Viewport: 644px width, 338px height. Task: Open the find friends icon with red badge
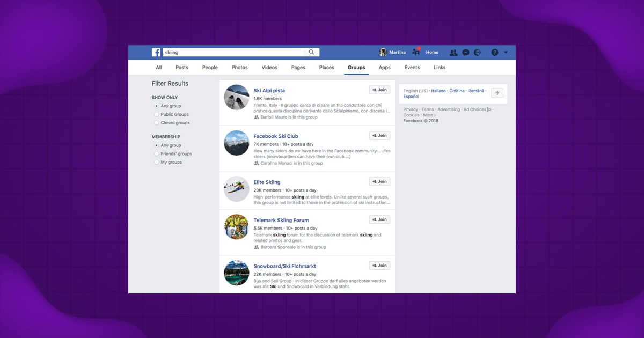pyautogui.click(x=416, y=52)
